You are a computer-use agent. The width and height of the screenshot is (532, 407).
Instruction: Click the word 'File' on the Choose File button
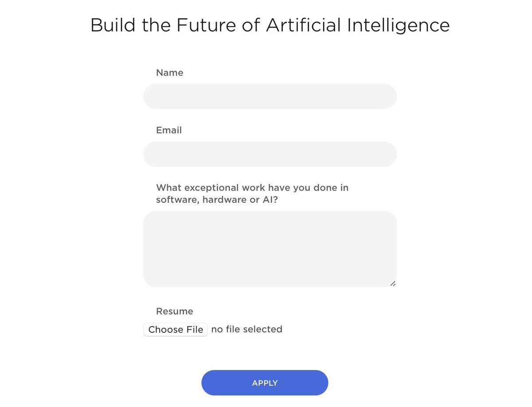pos(194,329)
